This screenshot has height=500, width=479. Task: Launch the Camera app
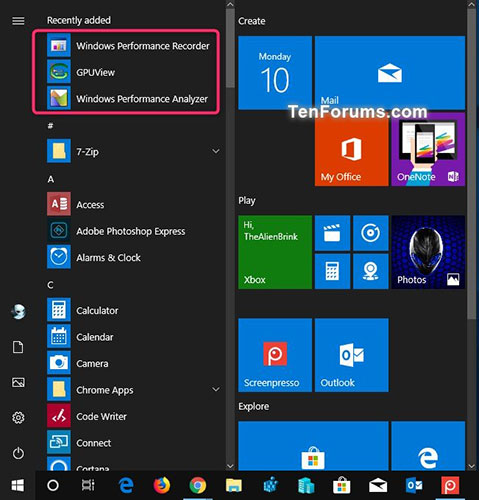click(133, 363)
